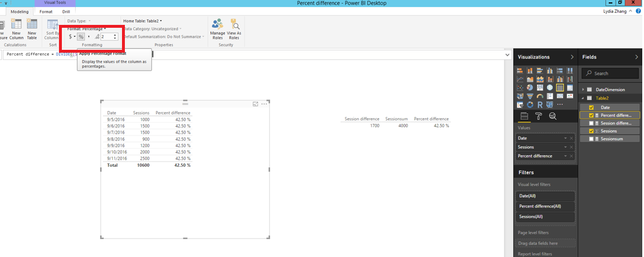Toggle focus mode on table visual
Image resolution: width=644 pixels, height=257 pixels.
coord(256,104)
